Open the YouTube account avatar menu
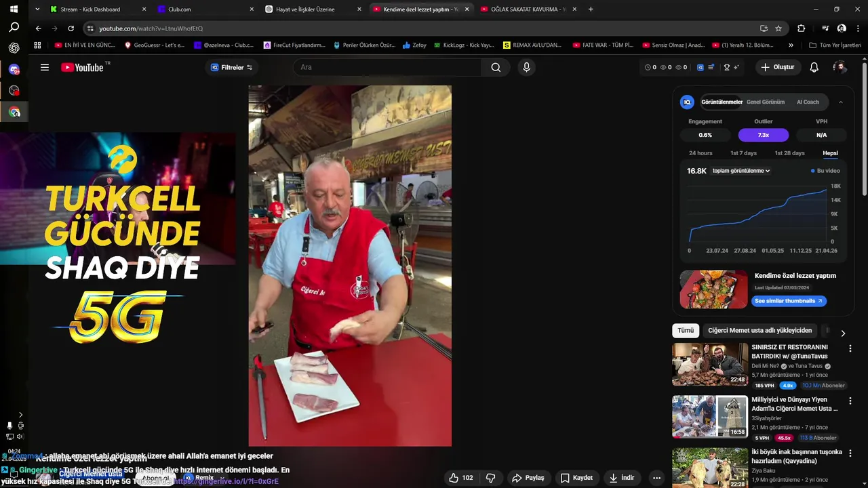 [x=840, y=67]
